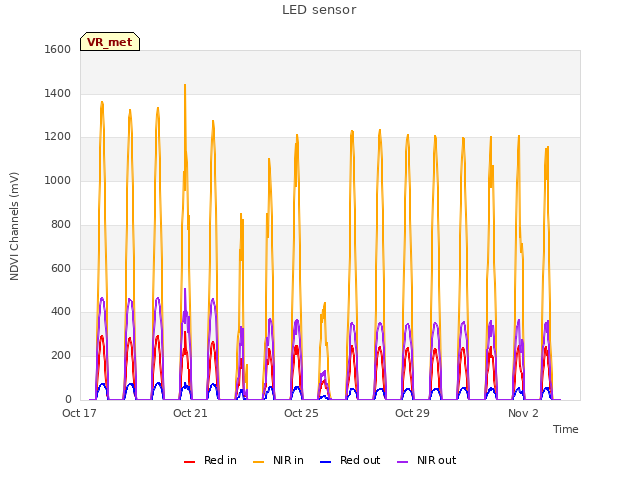
Task: Click the 200 y-axis tick label
Action: tap(61, 356)
